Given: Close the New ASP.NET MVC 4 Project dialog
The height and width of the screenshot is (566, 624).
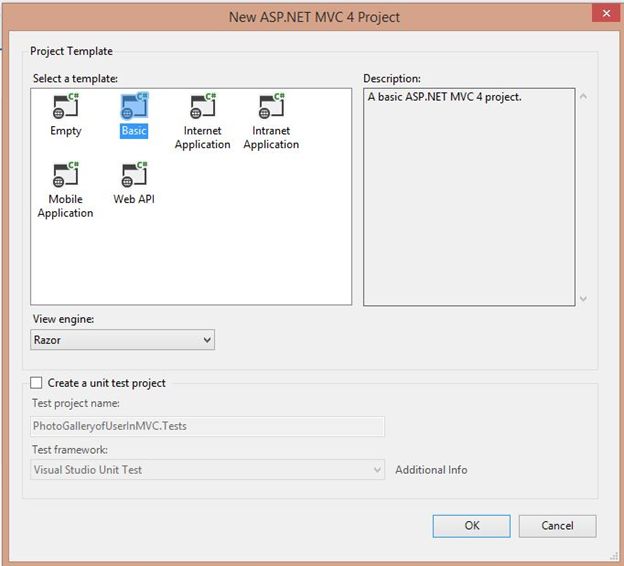Looking at the screenshot, I should [x=606, y=14].
